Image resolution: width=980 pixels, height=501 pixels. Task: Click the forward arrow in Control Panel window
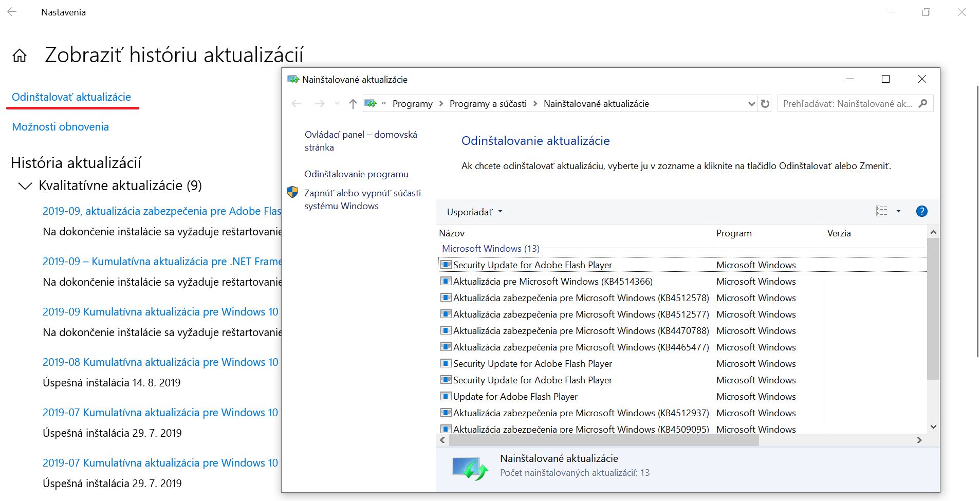tap(320, 104)
